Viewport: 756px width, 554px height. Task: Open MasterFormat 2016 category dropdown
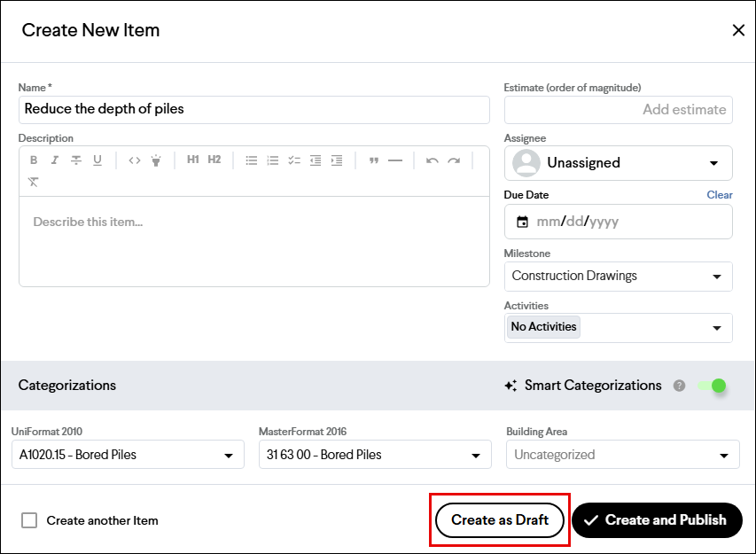(375, 454)
